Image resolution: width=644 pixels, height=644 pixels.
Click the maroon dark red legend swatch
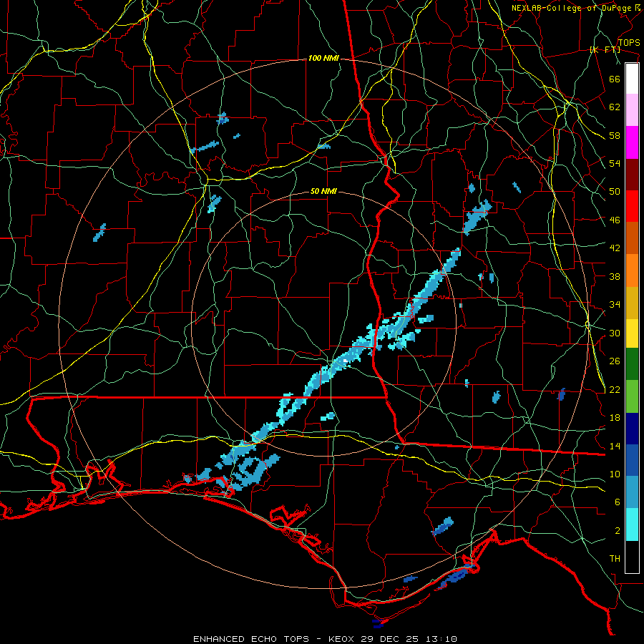pyautogui.click(x=632, y=174)
